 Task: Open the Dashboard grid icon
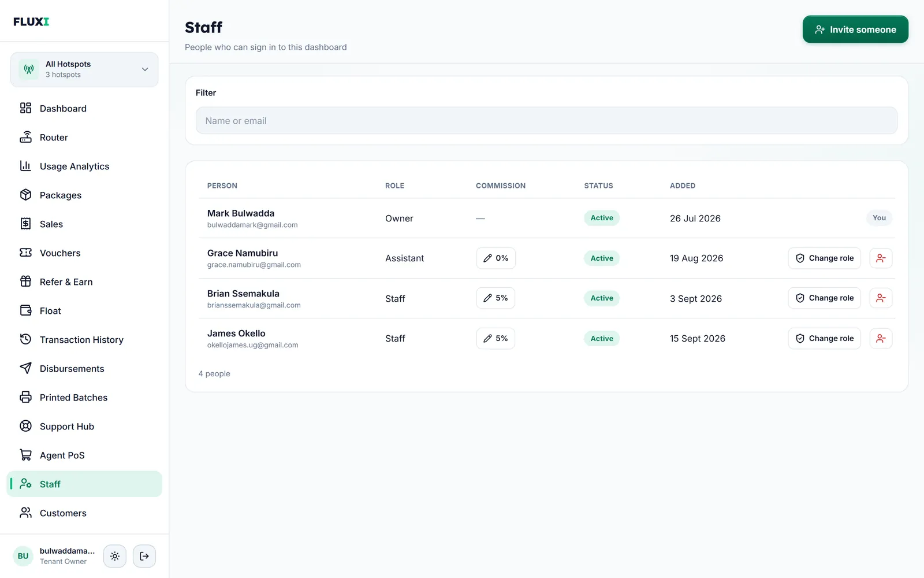pos(25,108)
